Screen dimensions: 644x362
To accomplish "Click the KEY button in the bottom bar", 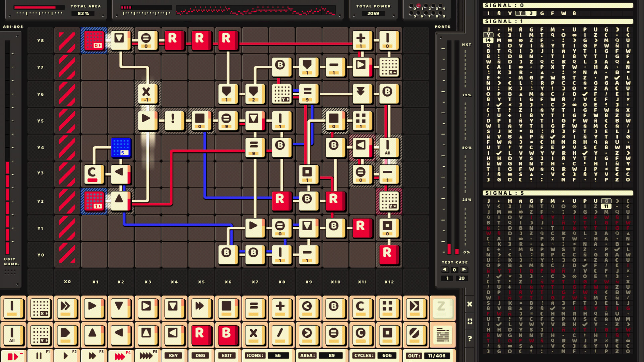I will tap(173, 355).
